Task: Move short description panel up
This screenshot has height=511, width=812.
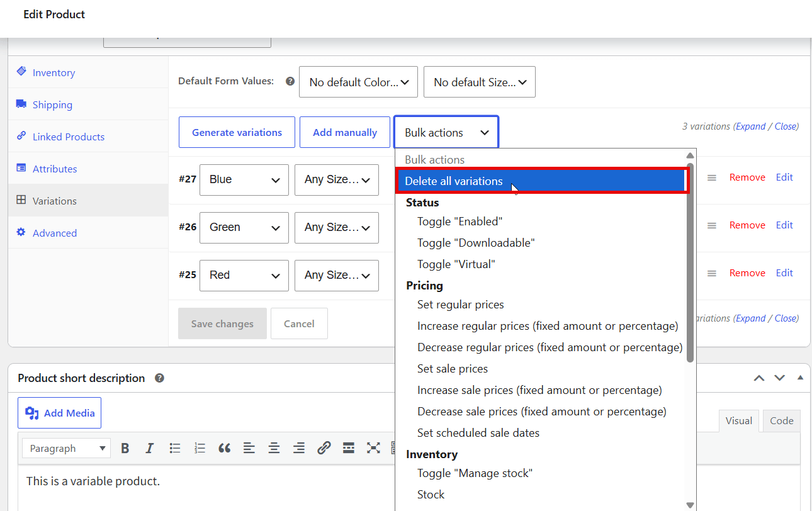Action: point(759,378)
